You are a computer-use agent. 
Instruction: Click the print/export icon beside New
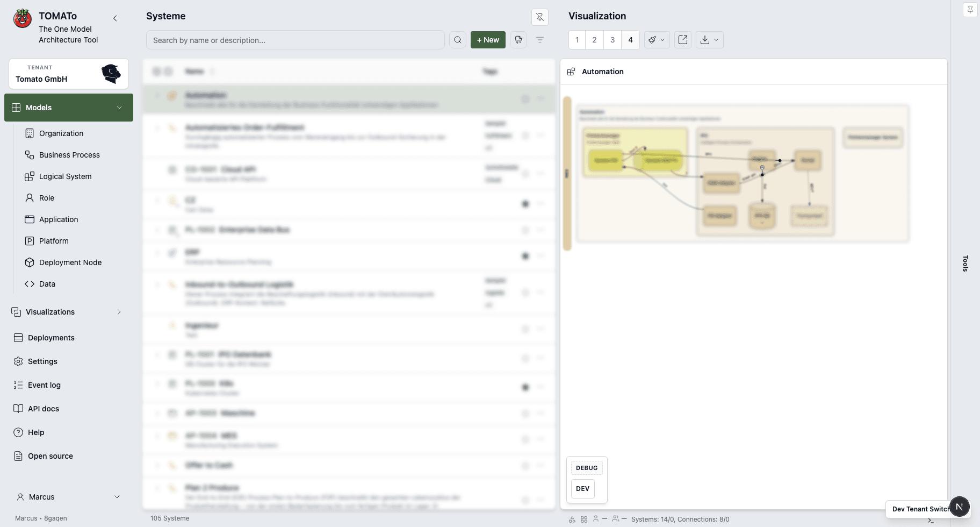tap(518, 40)
